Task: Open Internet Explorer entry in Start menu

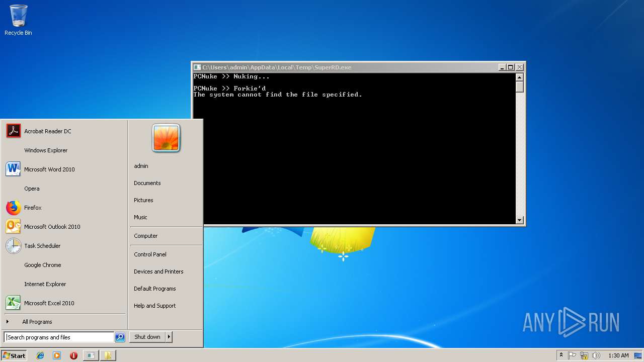Action: (64, 284)
